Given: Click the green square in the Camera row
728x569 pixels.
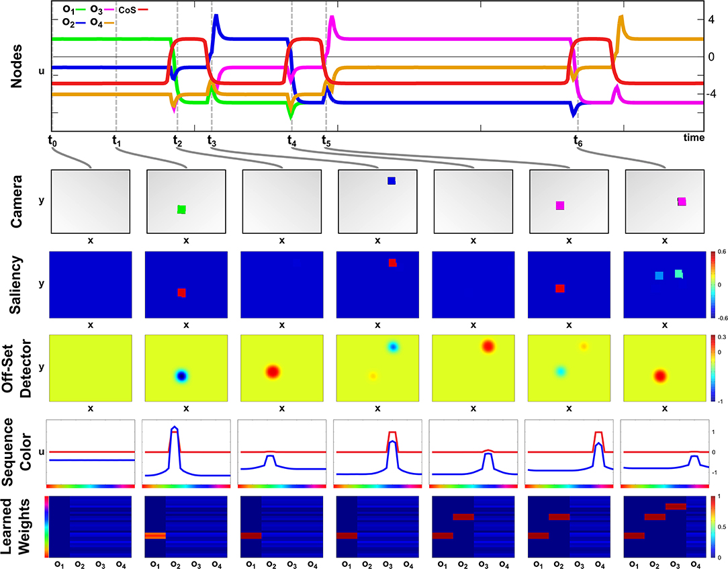Looking at the screenshot, I should click(x=181, y=210).
